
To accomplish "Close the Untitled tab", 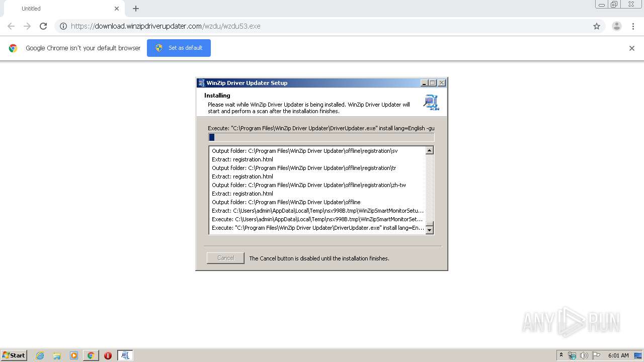I will [117, 9].
